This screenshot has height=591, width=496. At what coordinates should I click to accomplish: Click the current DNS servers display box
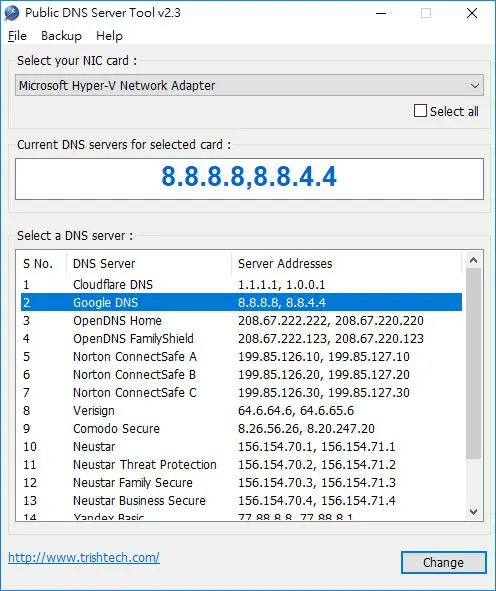coord(249,179)
